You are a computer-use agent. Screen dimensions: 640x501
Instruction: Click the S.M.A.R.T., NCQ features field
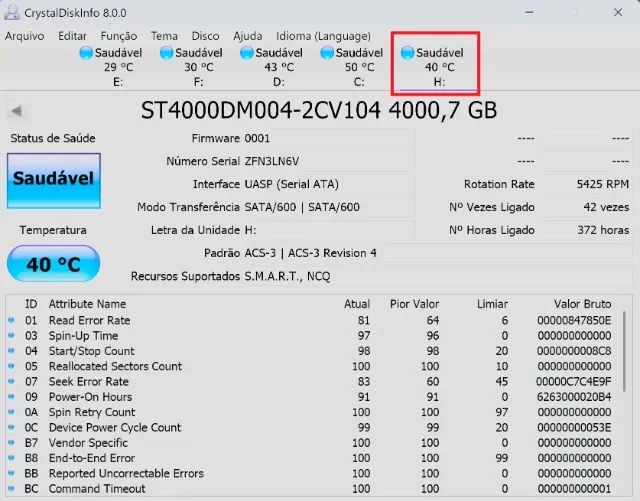438,276
